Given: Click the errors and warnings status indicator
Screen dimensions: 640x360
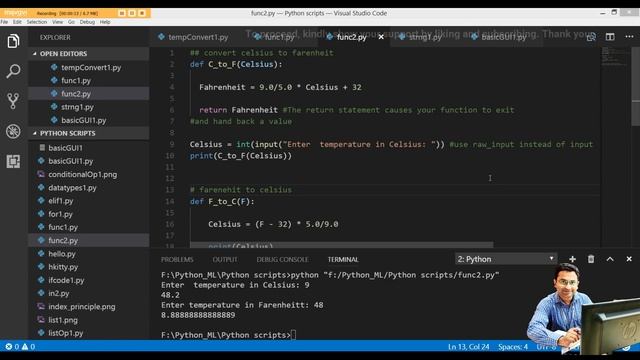Looking at the screenshot, I should (20, 347).
